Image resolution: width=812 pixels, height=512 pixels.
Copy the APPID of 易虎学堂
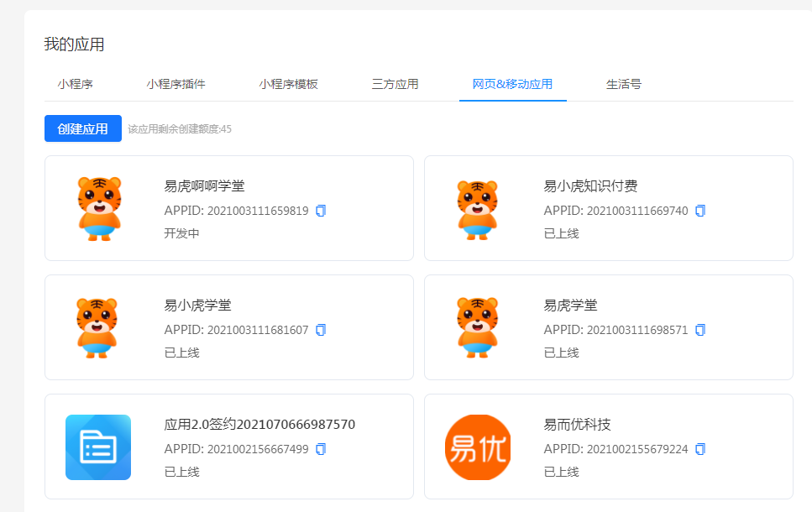pos(699,330)
